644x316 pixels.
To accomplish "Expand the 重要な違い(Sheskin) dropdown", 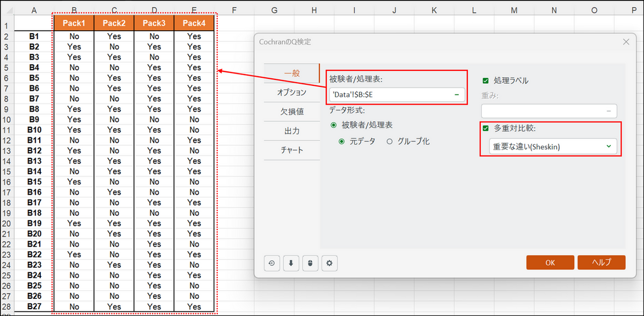I will click(609, 146).
